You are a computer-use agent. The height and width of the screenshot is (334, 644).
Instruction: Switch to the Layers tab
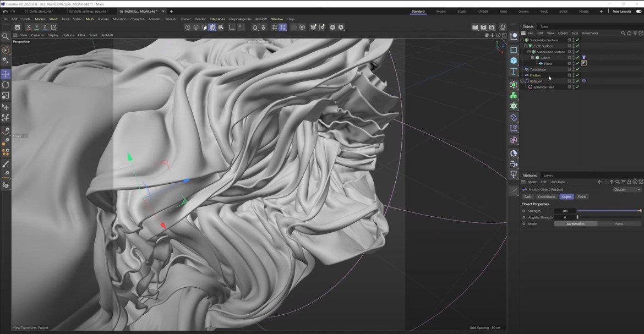(548, 176)
